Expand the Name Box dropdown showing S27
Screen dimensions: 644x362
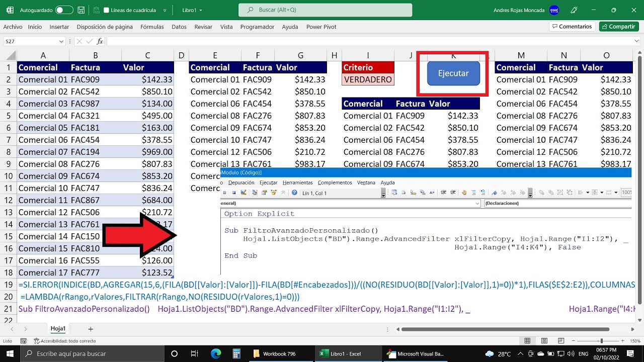pos(61,41)
